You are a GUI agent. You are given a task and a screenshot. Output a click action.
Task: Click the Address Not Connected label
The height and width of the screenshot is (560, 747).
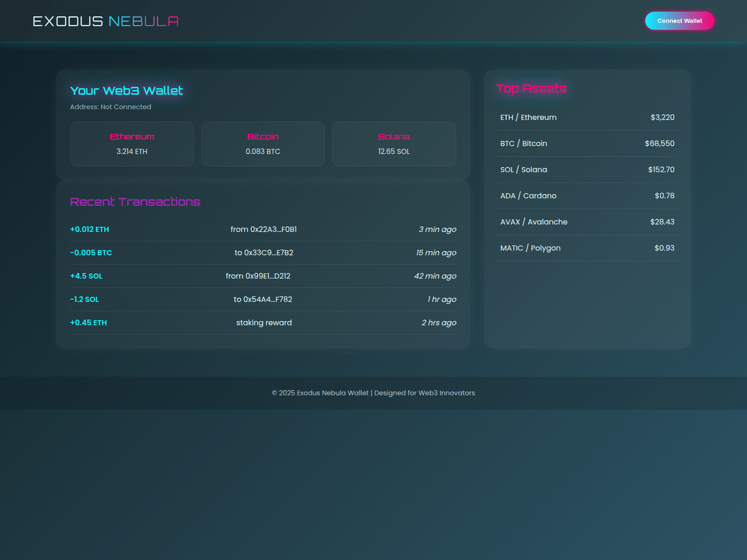pyautogui.click(x=110, y=106)
